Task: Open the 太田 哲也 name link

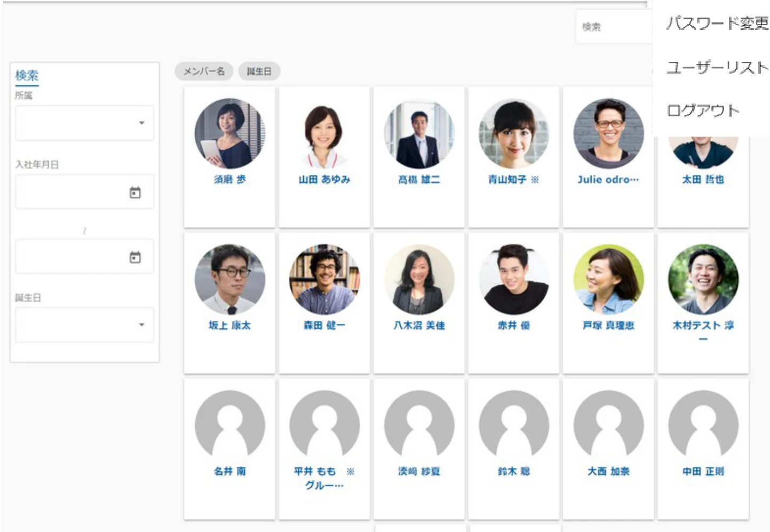Action: 703,179
